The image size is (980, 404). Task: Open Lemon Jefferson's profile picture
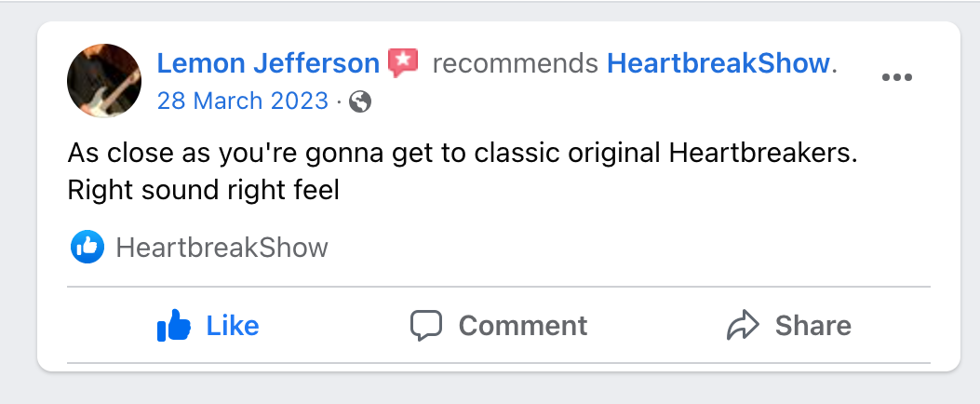pyautogui.click(x=104, y=81)
